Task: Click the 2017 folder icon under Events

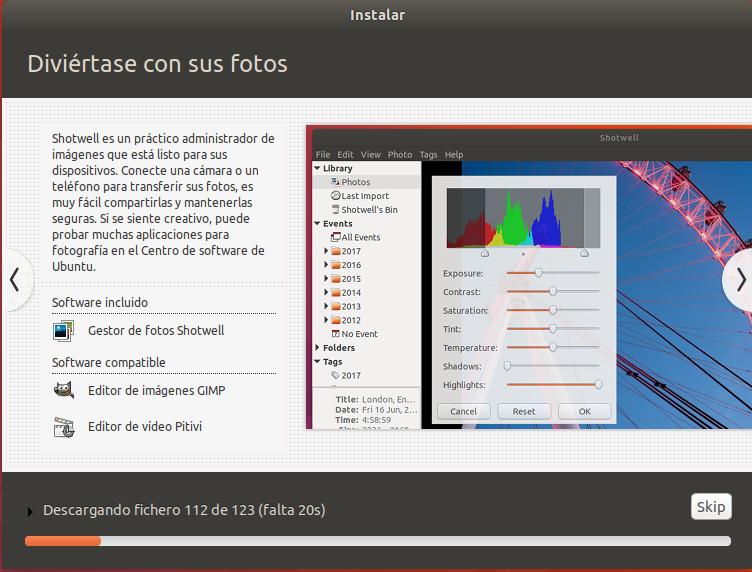Action: click(336, 251)
